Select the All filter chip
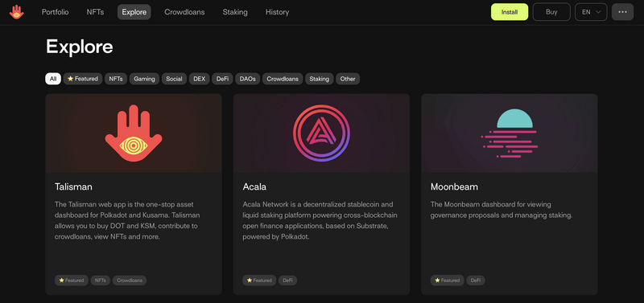The image size is (644, 303). pos(53,79)
